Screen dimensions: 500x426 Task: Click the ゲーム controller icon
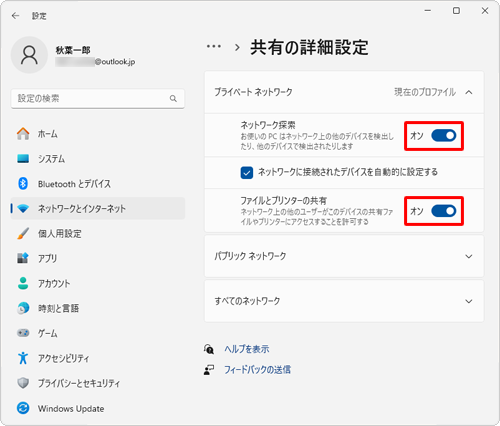pyautogui.click(x=23, y=333)
